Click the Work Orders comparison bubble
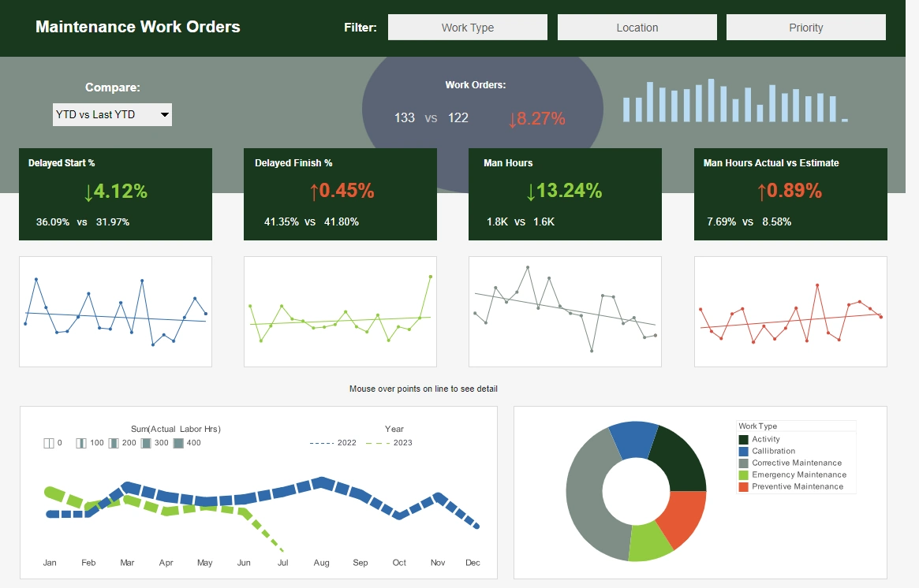Viewport: 919px width, 588px height. (x=481, y=102)
